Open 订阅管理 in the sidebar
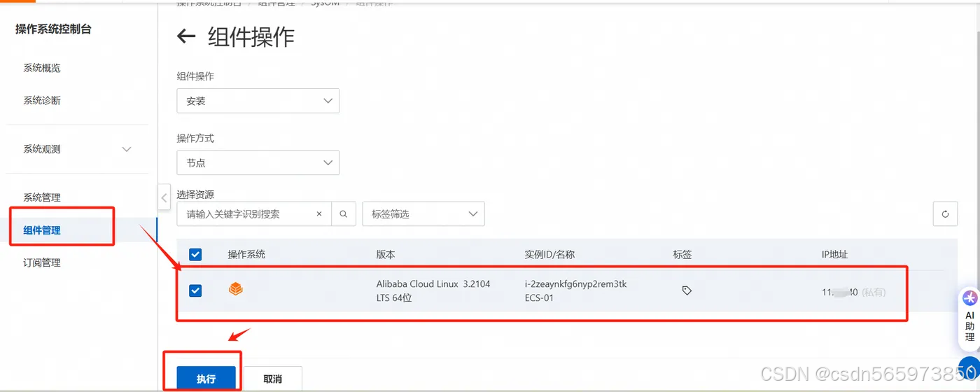Image resolution: width=980 pixels, height=392 pixels. point(42,262)
